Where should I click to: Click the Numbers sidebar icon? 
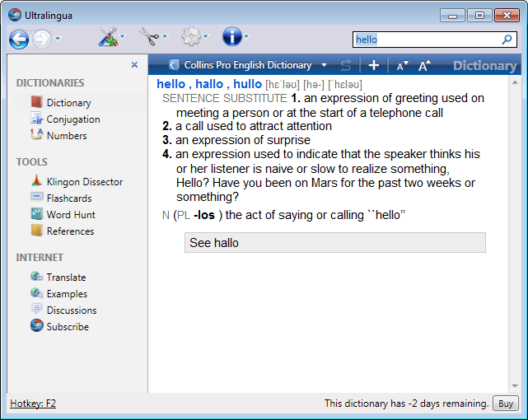click(x=37, y=134)
